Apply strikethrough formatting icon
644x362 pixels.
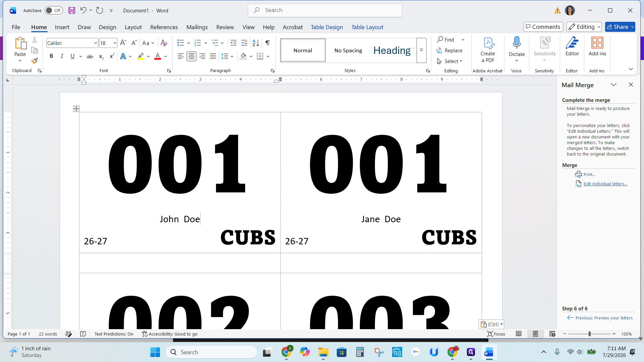point(90,56)
